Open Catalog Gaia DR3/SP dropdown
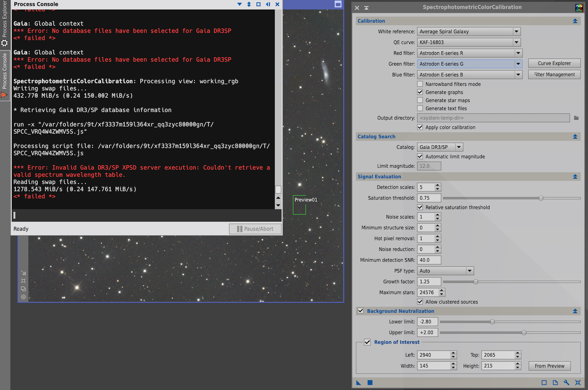Viewport: 588px width, 390px height. pos(440,147)
